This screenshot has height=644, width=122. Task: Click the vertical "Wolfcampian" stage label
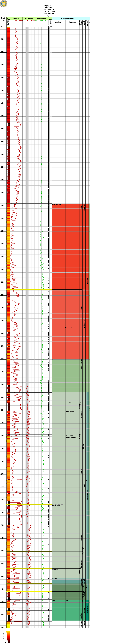point(84,324)
